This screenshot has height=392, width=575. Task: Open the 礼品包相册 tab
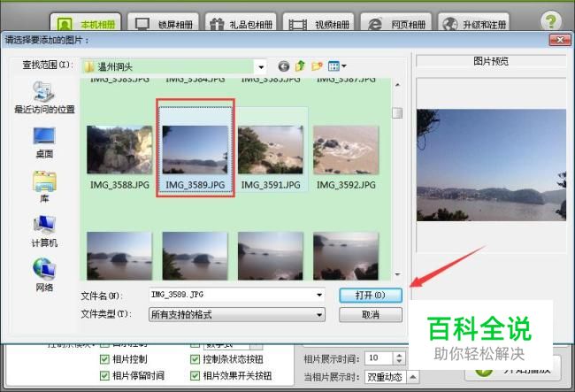[241, 23]
